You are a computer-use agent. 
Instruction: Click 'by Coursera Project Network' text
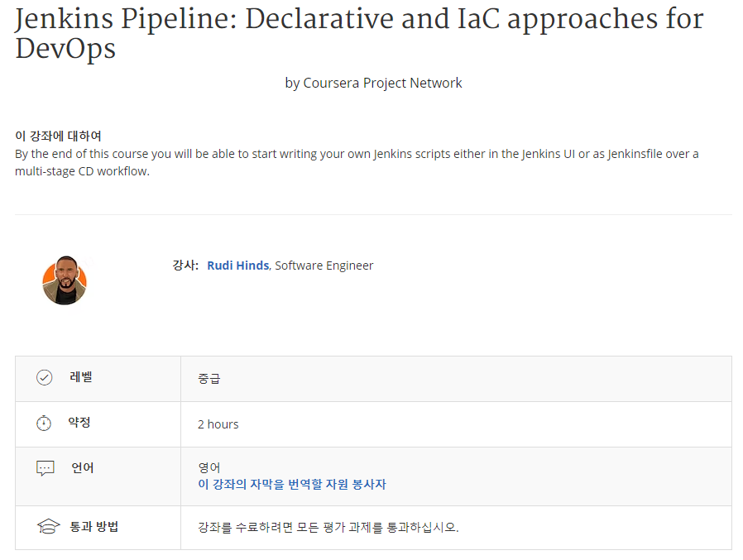click(x=373, y=83)
